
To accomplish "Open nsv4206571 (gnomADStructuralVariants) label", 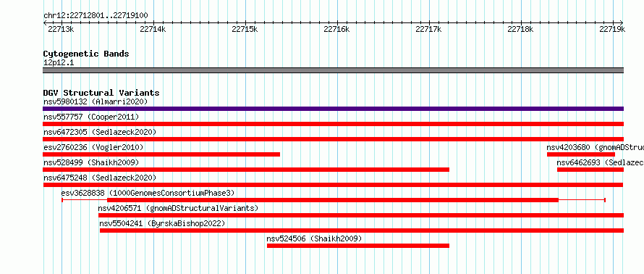I will click(178, 208).
